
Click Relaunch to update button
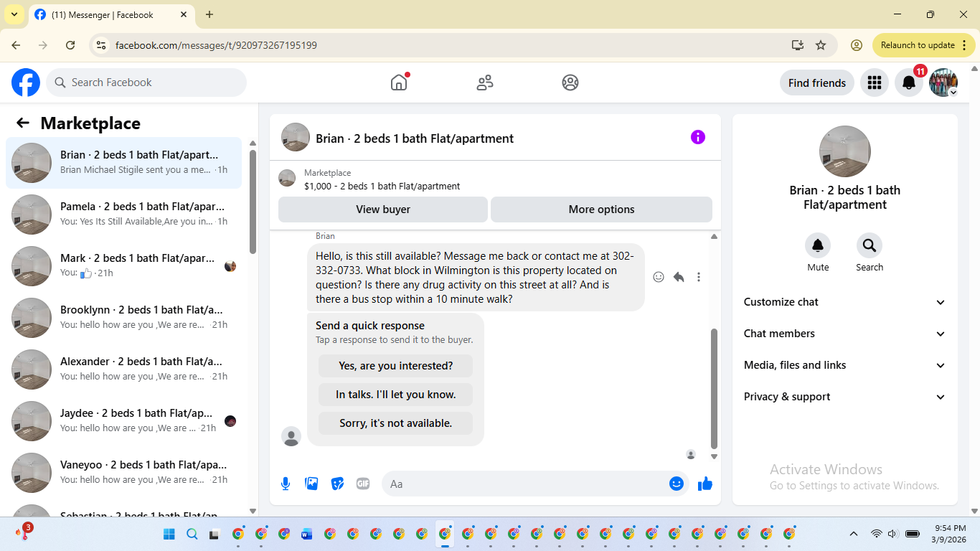(924, 45)
